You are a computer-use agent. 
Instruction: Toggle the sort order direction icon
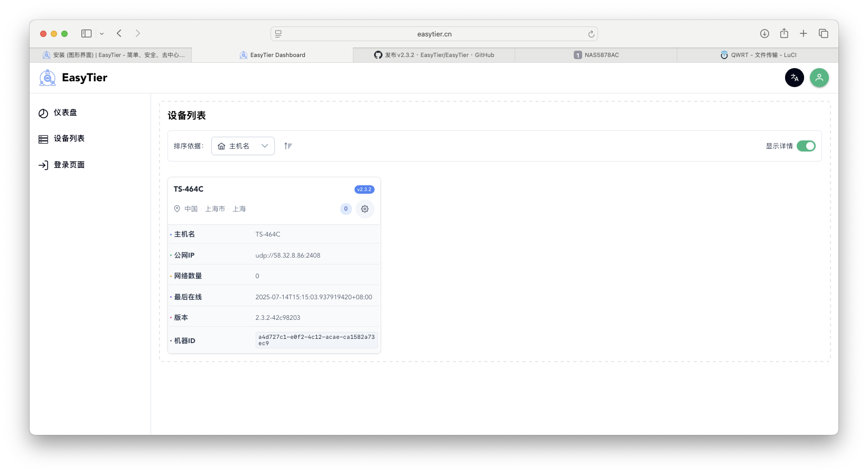288,146
